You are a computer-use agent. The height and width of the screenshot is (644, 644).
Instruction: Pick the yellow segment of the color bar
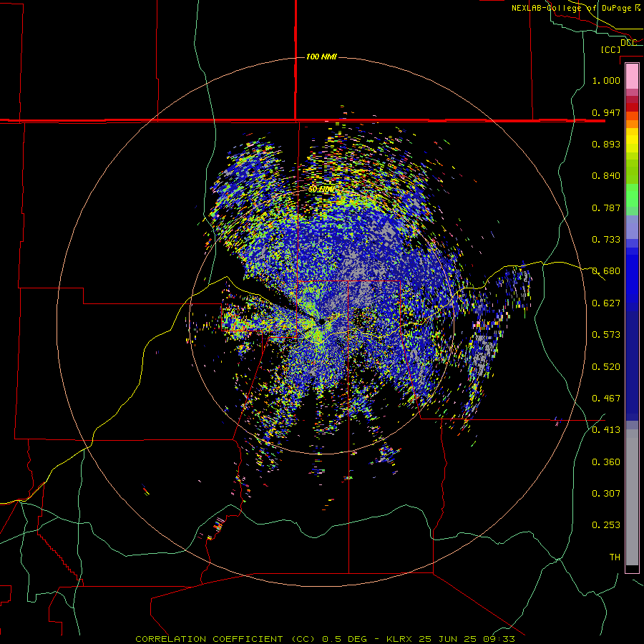(x=632, y=140)
